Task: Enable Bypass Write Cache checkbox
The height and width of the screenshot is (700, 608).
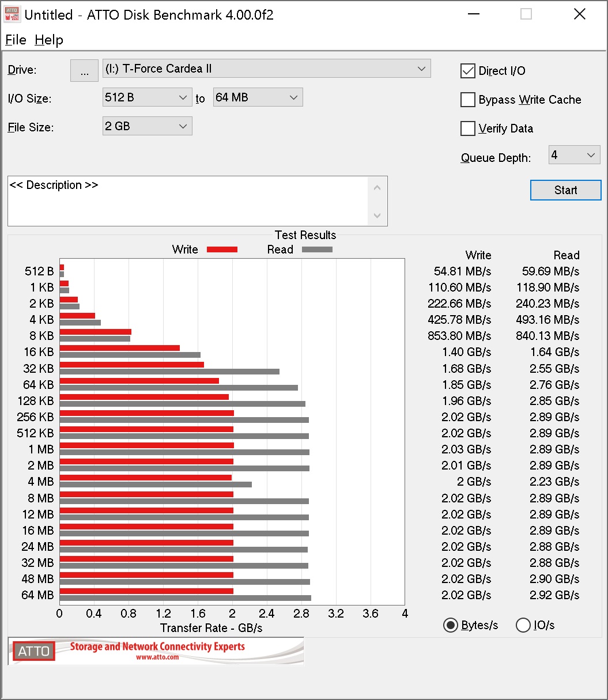Action: pyautogui.click(x=467, y=100)
